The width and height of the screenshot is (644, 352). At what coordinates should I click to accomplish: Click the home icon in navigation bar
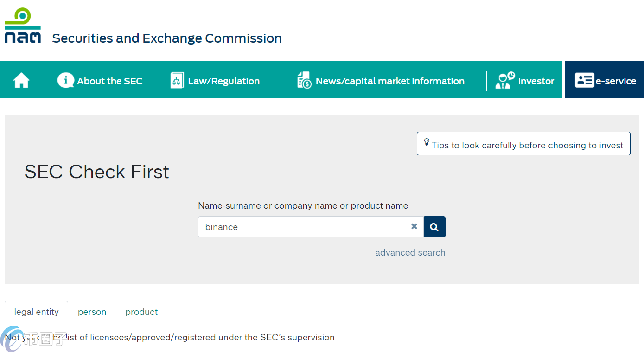point(21,81)
